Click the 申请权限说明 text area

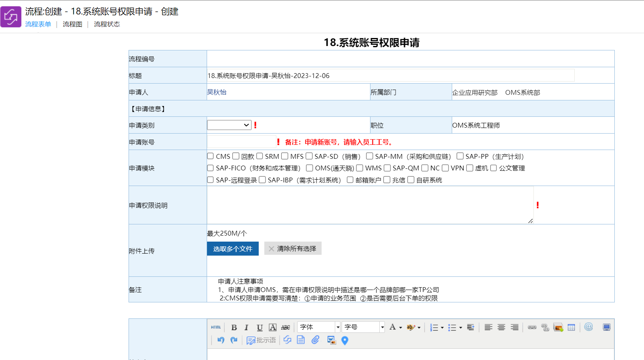click(x=370, y=205)
